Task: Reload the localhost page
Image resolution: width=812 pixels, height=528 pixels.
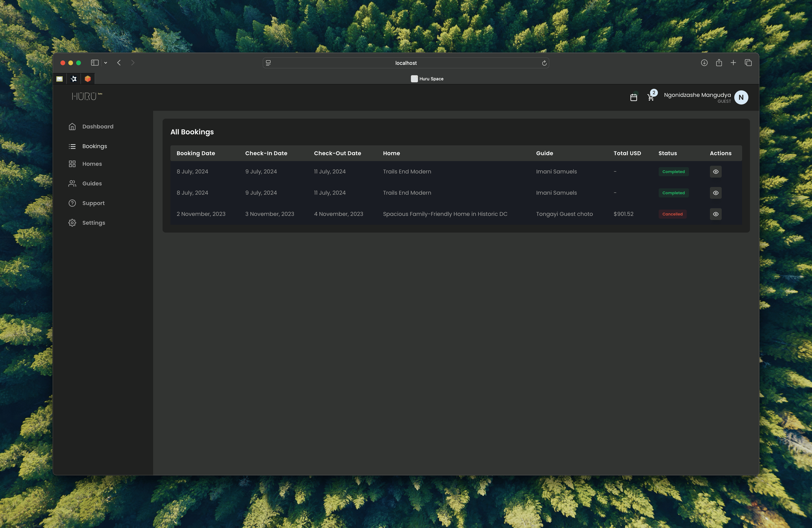Action: 544,63
